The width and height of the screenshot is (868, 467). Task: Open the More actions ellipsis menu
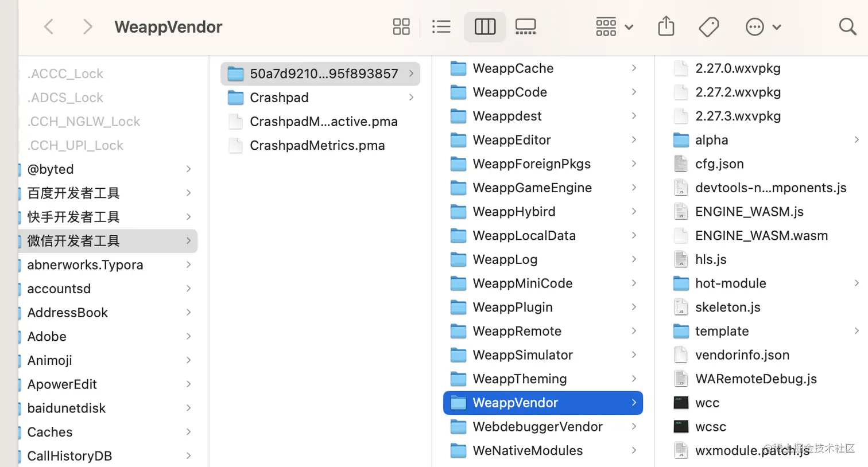(763, 26)
